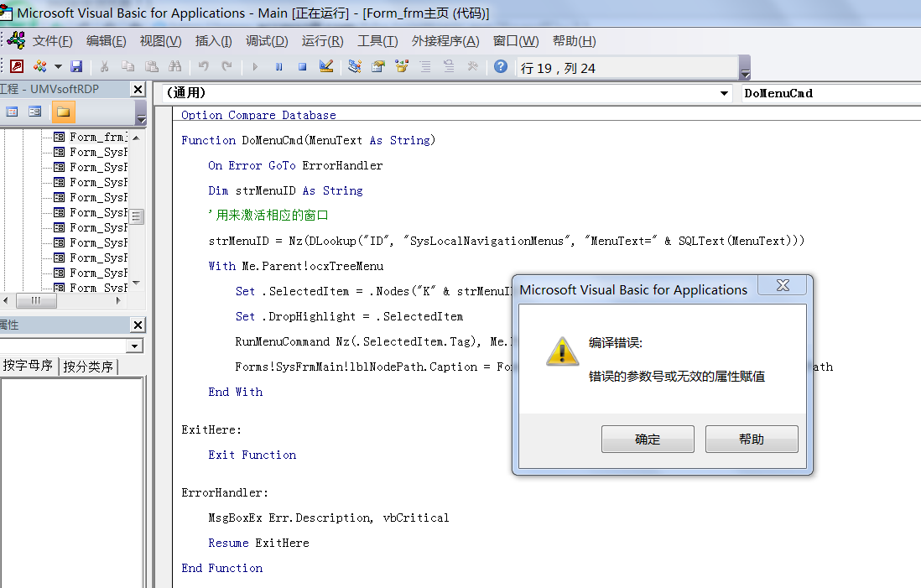Open the Properties Window toolbar icon
The height and width of the screenshot is (588, 921).
[377, 66]
